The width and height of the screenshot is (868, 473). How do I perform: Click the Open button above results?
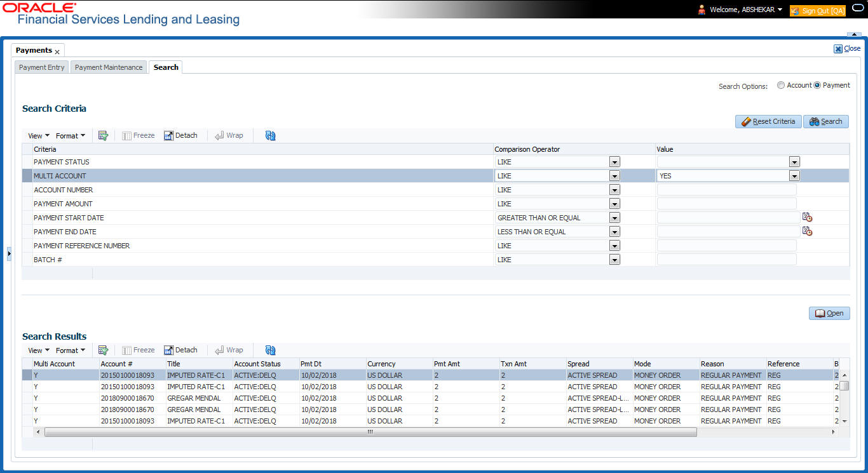(x=829, y=313)
